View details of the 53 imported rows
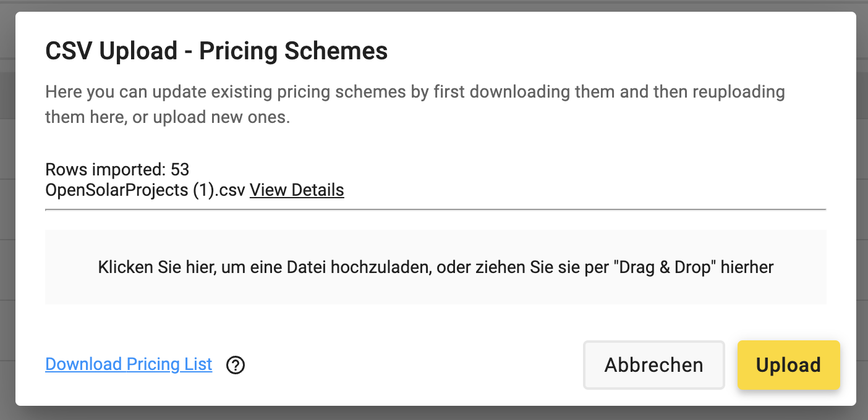 tap(297, 190)
